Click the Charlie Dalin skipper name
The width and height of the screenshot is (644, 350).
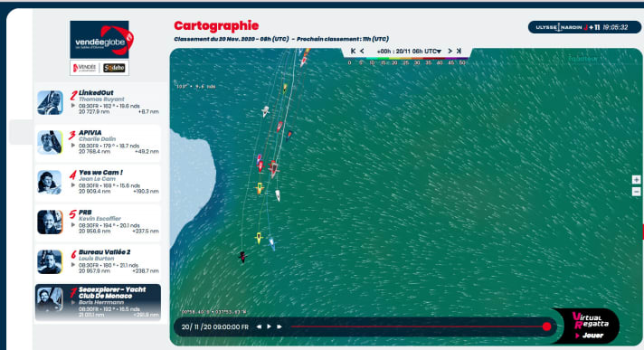[97, 139]
